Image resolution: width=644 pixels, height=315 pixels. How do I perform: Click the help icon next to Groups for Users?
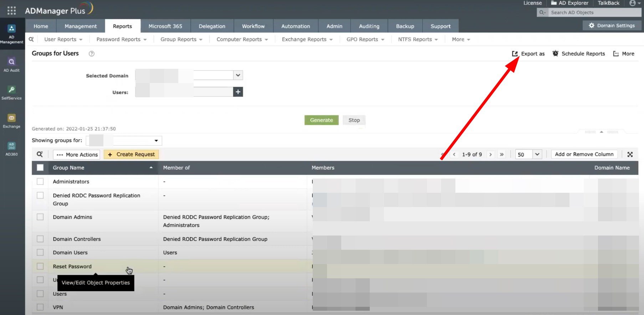92,53
